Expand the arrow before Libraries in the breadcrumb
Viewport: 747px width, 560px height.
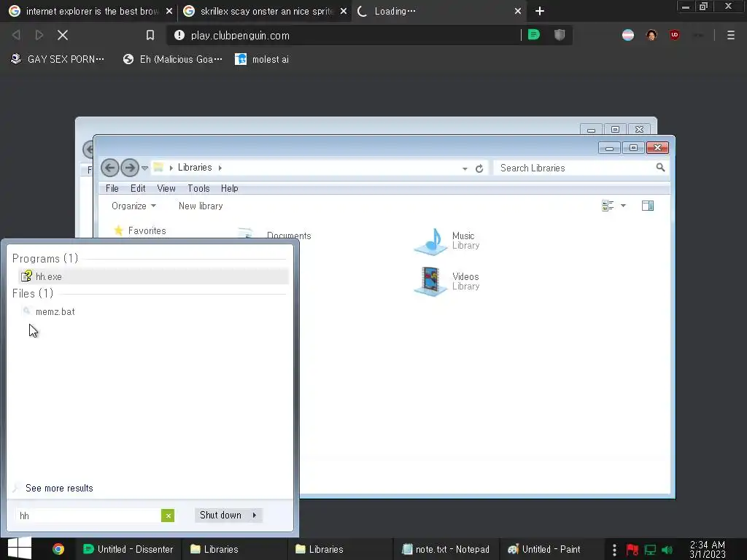pos(171,168)
